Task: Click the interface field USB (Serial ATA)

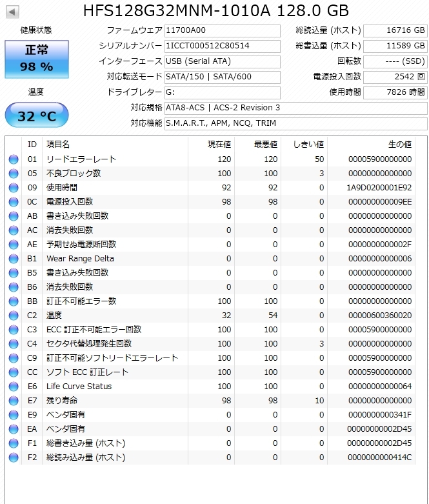Action: coord(223,62)
